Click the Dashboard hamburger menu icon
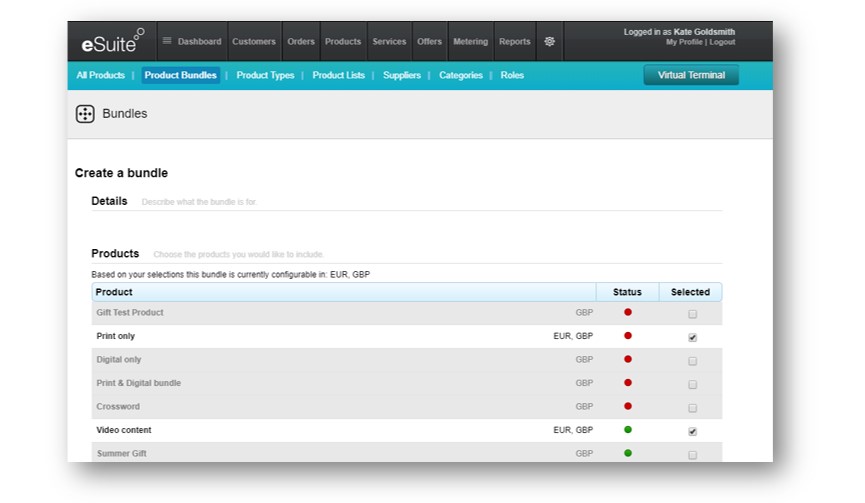 (166, 42)
